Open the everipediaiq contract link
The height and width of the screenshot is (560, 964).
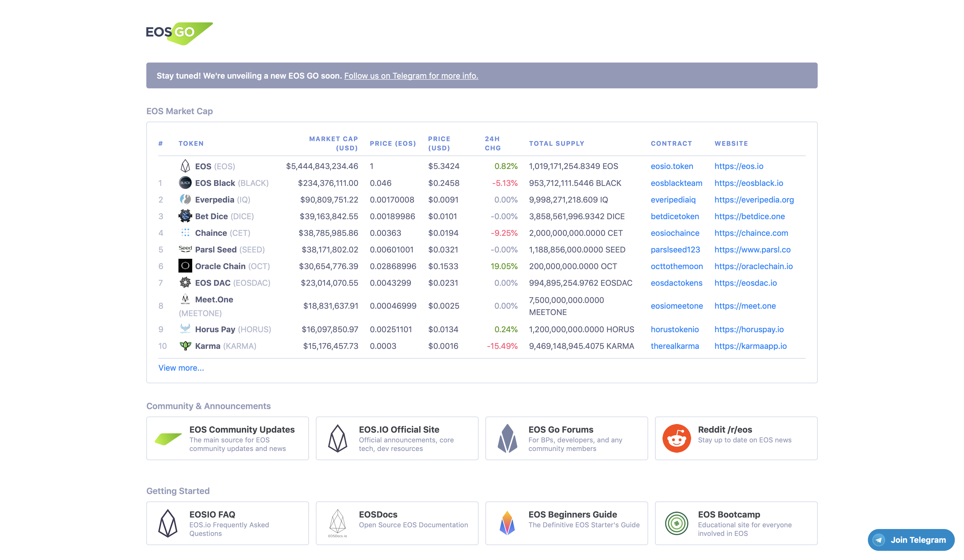point(673,200)
